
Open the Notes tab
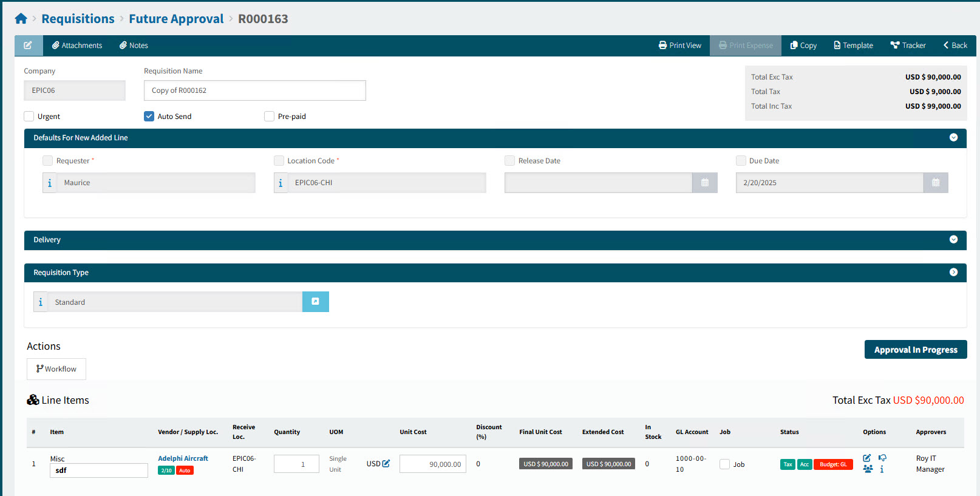point(134,46)
